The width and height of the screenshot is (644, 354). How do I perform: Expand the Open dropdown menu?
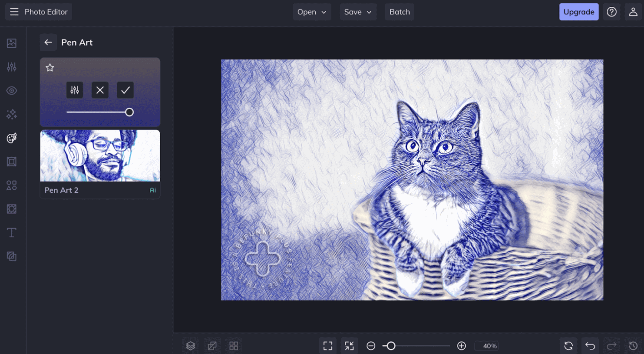(312, 12)
